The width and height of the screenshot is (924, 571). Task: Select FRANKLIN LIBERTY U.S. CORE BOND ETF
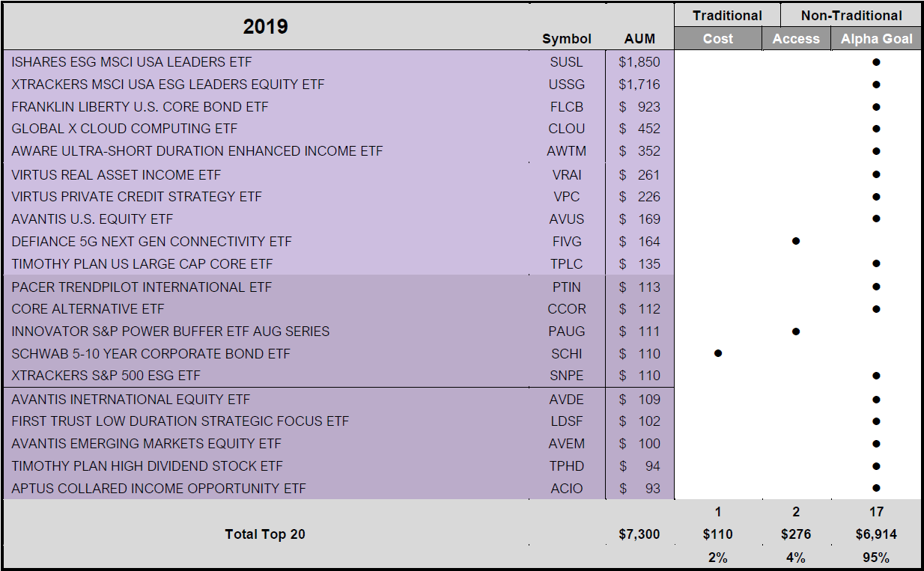(x=139, y=107)
